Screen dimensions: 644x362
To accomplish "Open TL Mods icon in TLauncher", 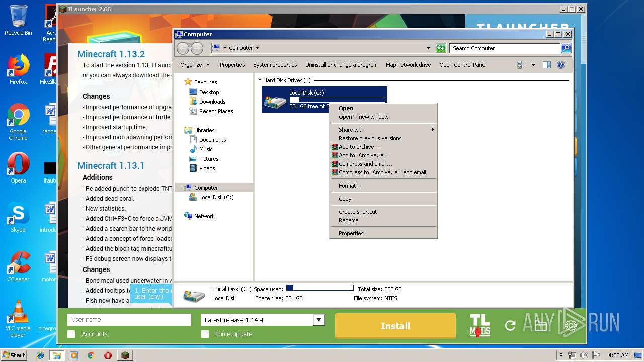I will coord(480,326).
